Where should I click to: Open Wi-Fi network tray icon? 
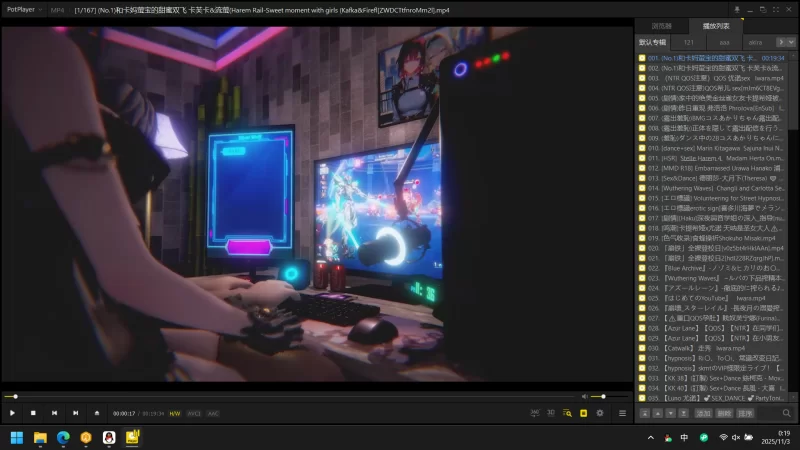[723, 438]
